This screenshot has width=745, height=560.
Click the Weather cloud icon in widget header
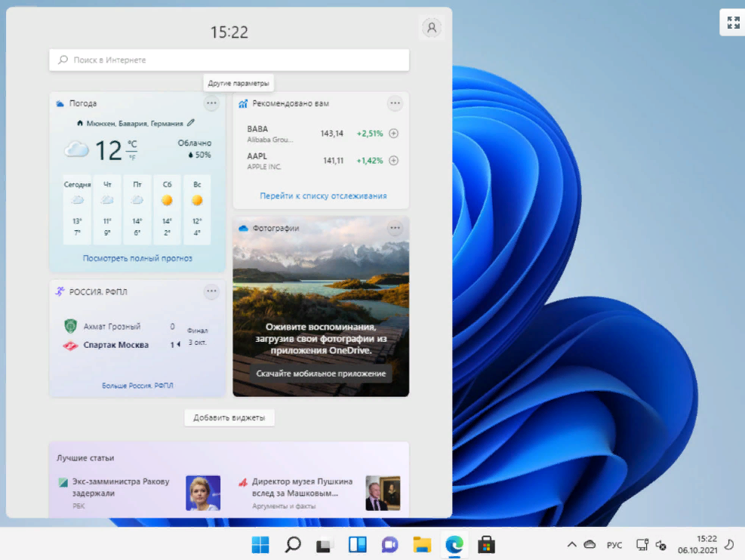pyautogui.click(x=60, y=103)
